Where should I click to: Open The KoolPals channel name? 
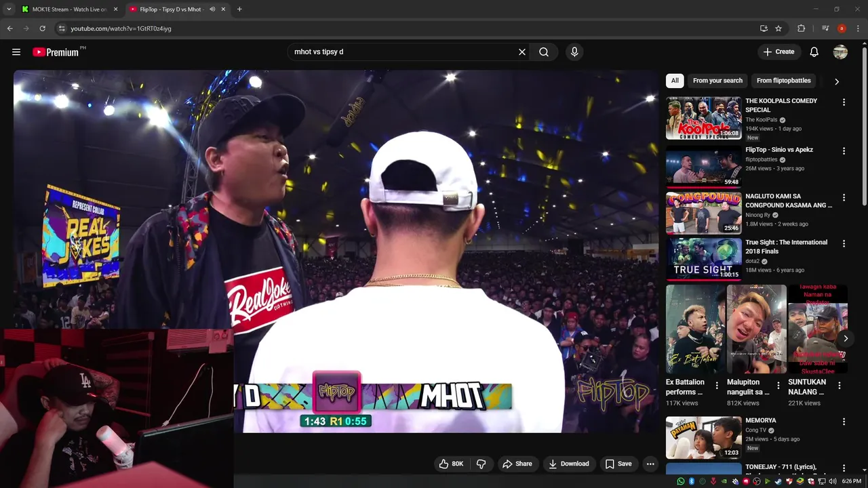coord(762,120)
